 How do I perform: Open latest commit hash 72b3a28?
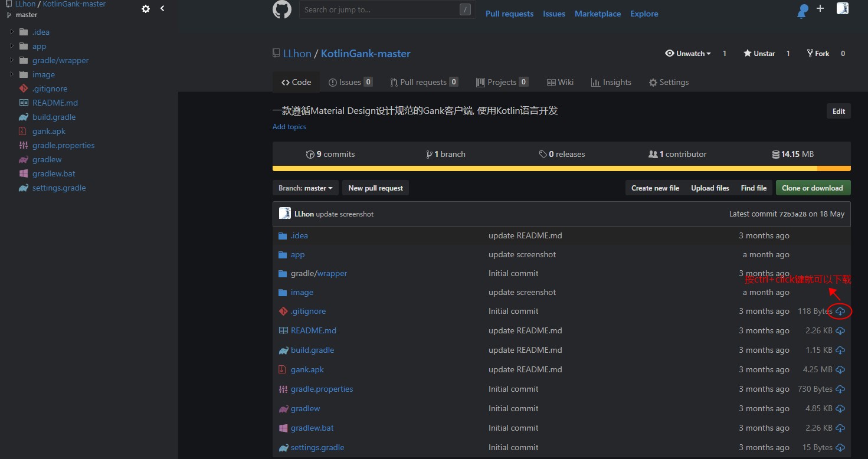click(x=792, y=214)
